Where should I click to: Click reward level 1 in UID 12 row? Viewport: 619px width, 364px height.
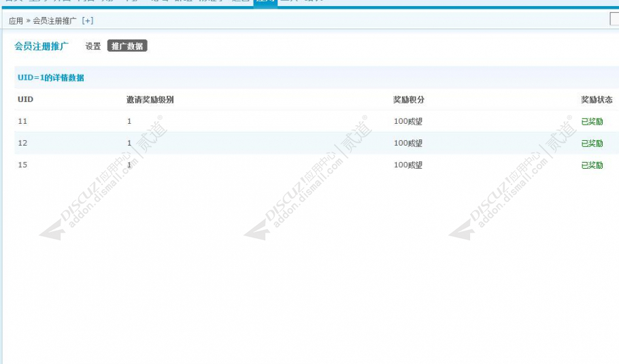coord(129,143)
